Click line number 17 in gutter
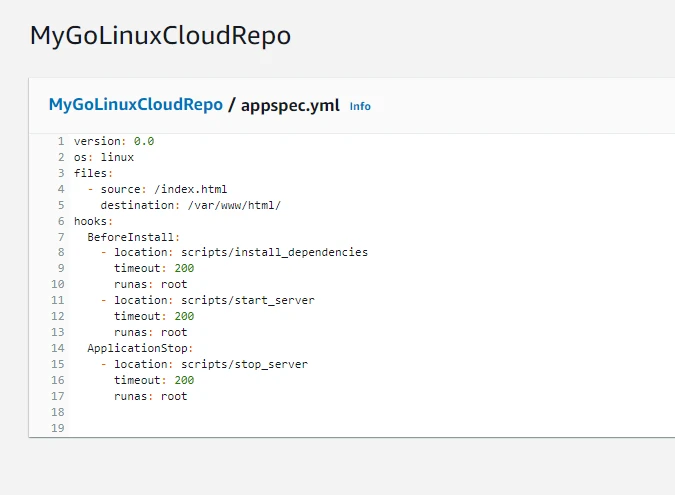The height and width of the screenshot is (495, 675). click(x=58, y=396)
